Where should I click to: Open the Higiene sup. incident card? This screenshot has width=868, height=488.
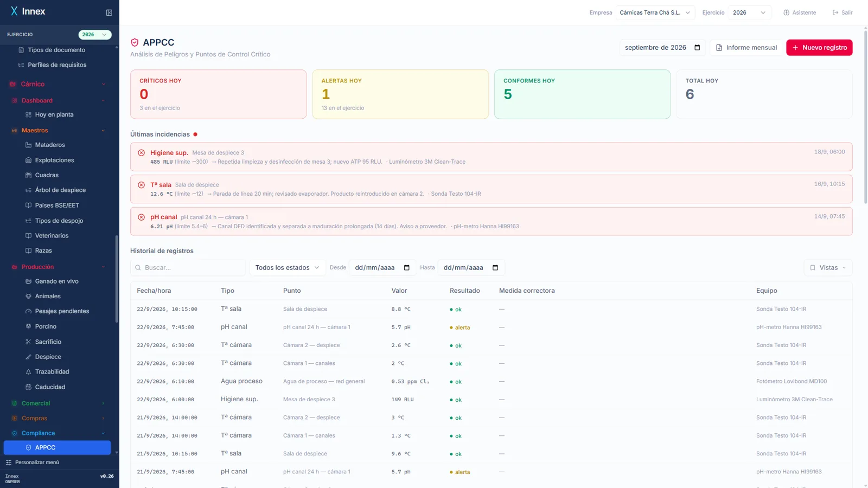(x=491, y=157)
